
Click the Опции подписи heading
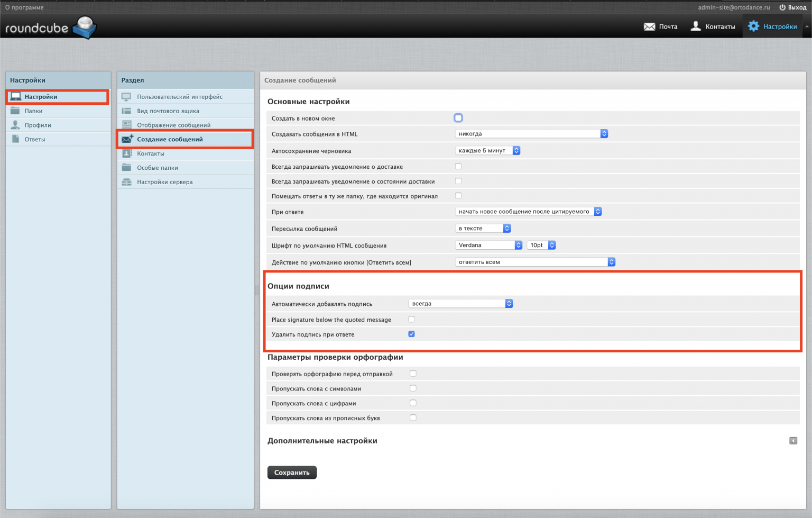[x=298, y=286]
